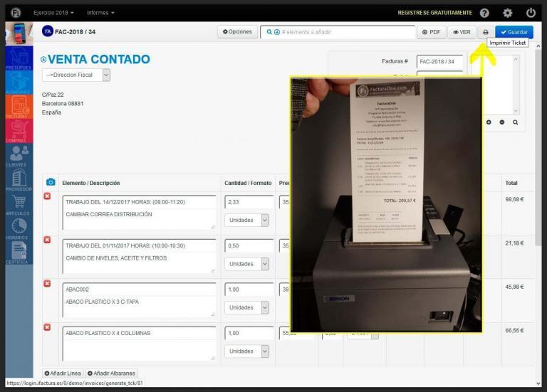Click Añadir Albaranes button
The width and height of the screenshot is (547, 392).
coord(111,374)
